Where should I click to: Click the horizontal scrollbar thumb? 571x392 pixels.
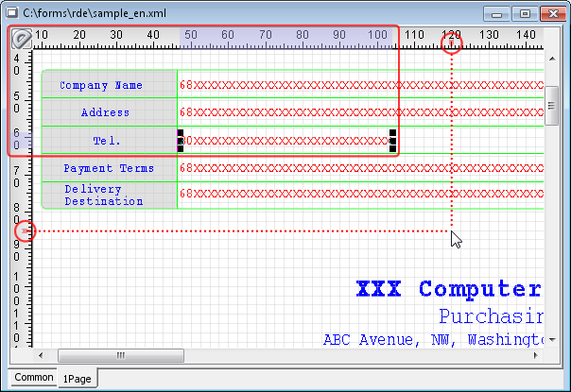121,355
